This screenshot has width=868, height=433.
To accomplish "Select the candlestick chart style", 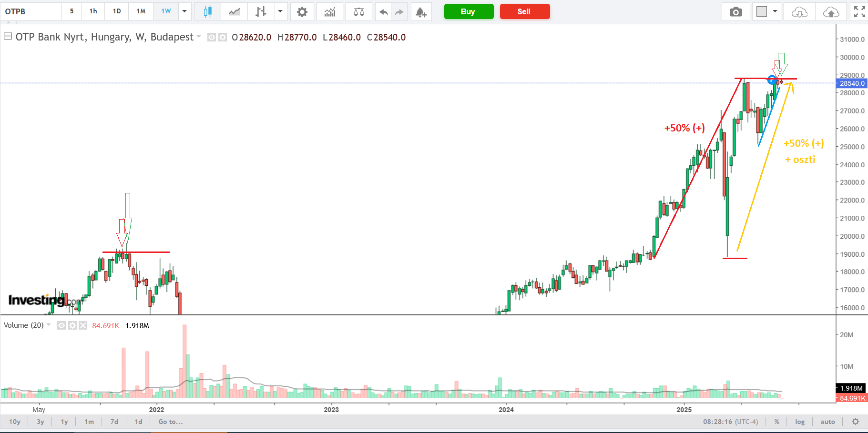I will point(207,11).
